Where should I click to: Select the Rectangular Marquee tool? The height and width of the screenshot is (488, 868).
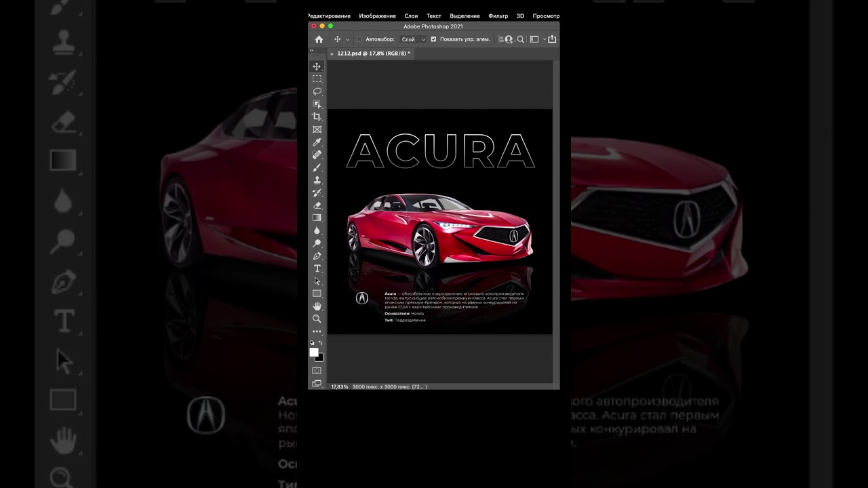317,79
